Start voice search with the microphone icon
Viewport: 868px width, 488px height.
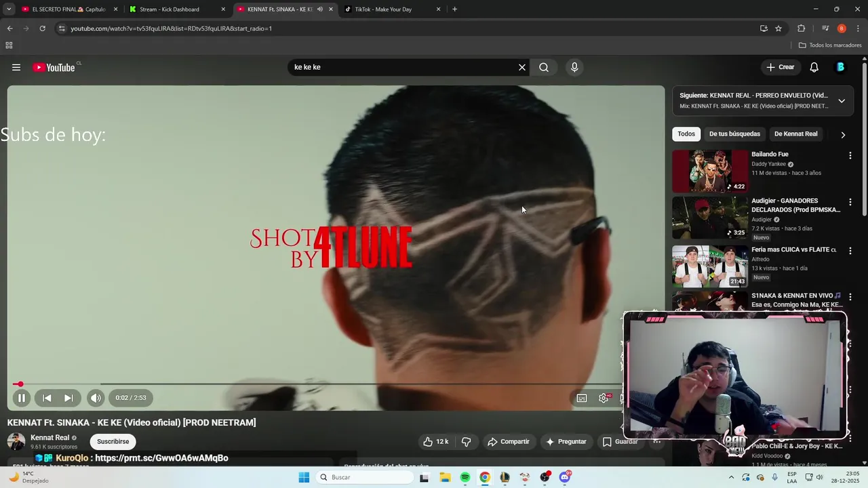(x=574, y=67)
